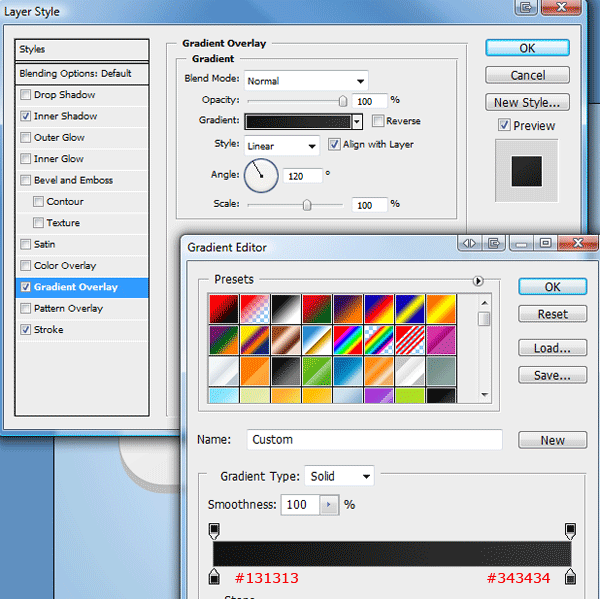600x599 pixels.
Task: Tick the Texture checkbox
Action: 38,223
